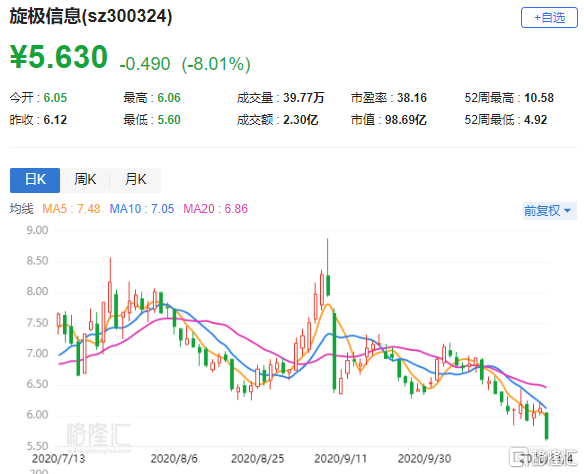Click the 9.00 price axis label
This screenshot has width=584, height=474.
37,230
